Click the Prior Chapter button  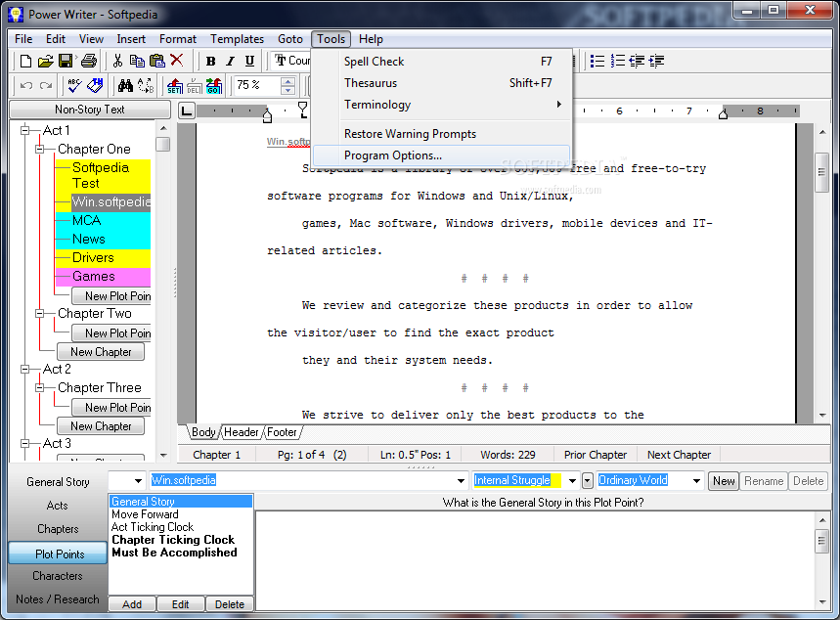pyautogui.click(x=596, y=455)
